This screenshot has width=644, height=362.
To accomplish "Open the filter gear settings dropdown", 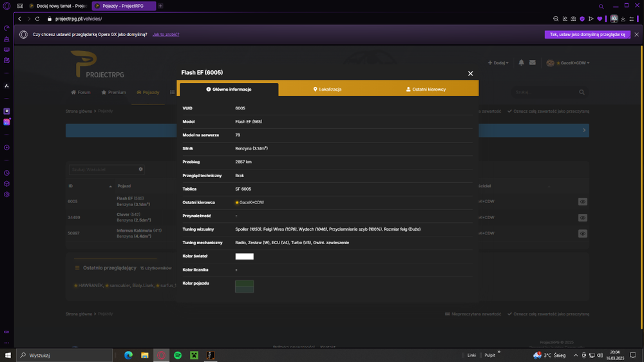I will coord(140,169).
